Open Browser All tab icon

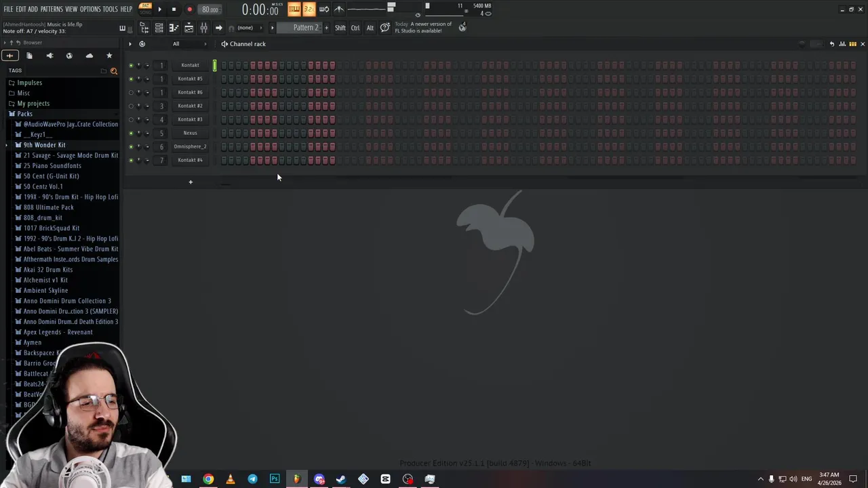[x=9, y=56]
